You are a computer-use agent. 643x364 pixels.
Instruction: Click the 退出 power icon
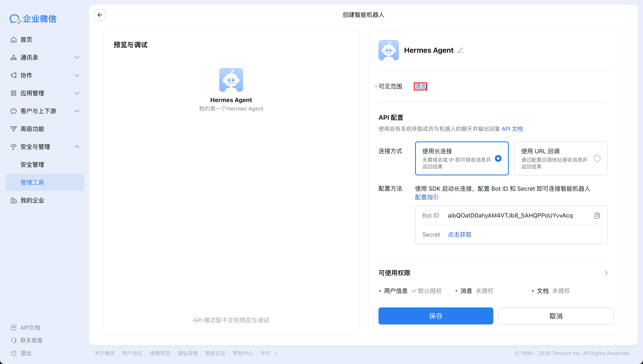click(14, 353)
